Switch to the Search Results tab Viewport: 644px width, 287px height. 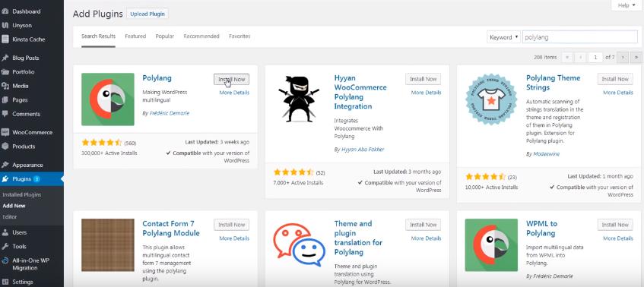[98, 36]
